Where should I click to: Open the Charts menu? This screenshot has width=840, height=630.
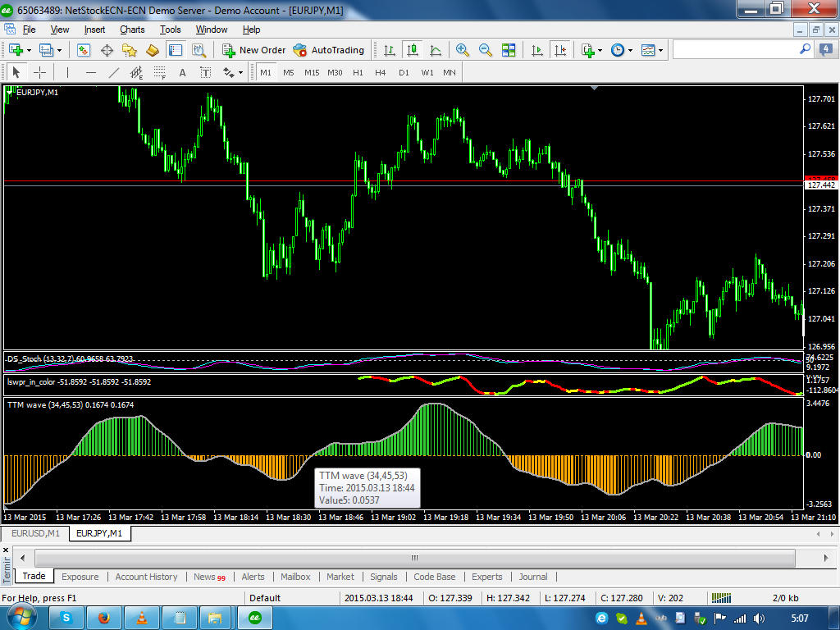[131, 30]
